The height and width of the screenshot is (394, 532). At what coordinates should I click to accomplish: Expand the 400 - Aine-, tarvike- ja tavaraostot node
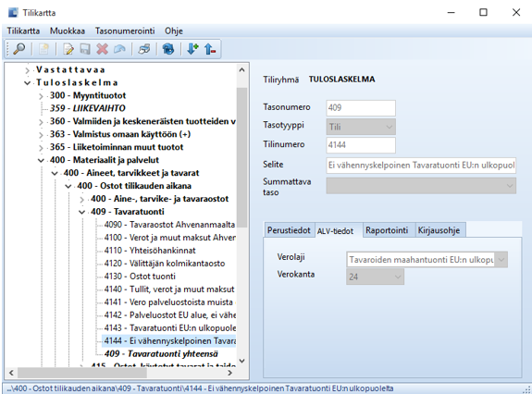(x=81, y=200)
